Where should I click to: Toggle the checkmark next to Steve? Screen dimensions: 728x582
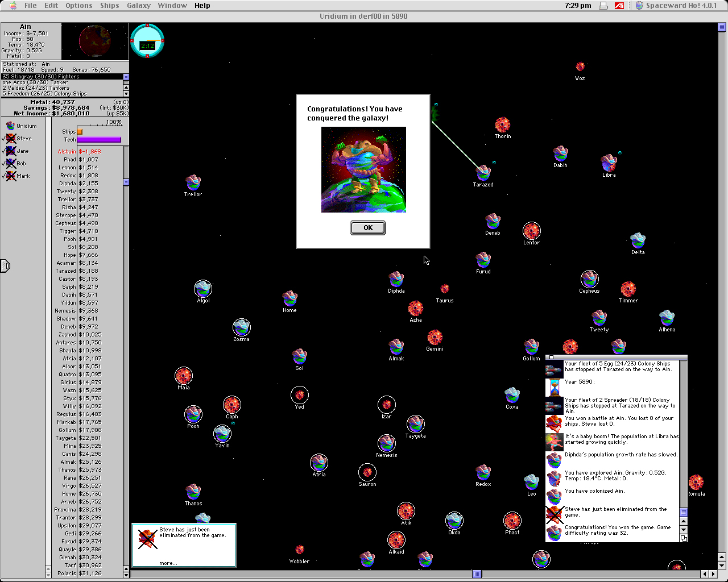coord(4,138)
